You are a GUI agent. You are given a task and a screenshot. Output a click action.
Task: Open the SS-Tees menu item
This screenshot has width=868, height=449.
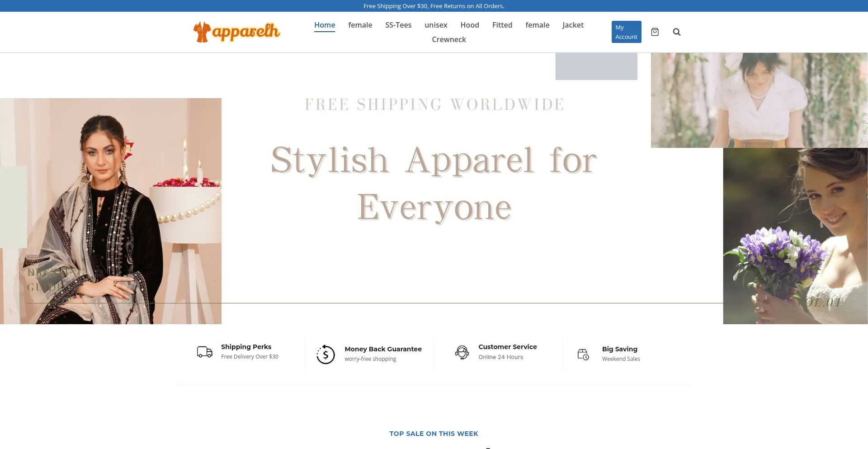[398, 25]
